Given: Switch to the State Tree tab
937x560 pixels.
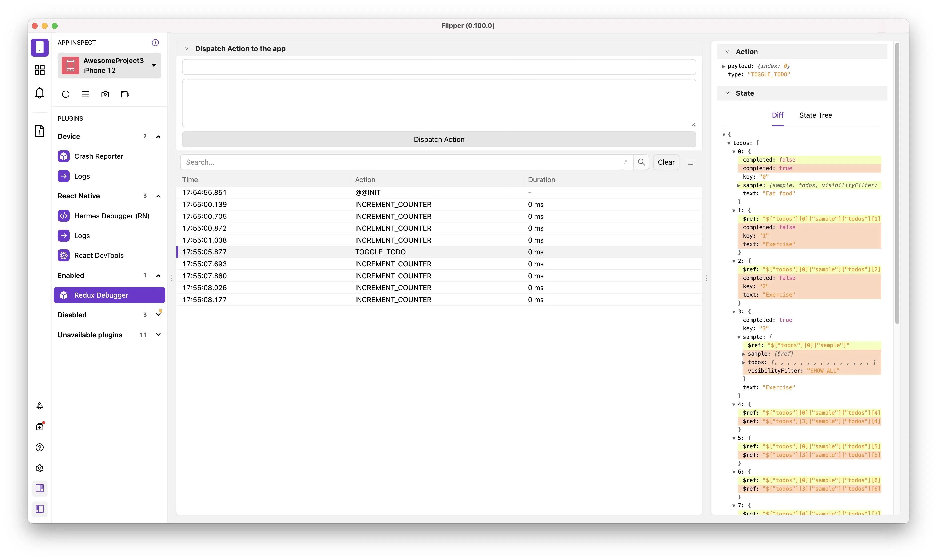Looking at the screenshot, I should 815,116.
